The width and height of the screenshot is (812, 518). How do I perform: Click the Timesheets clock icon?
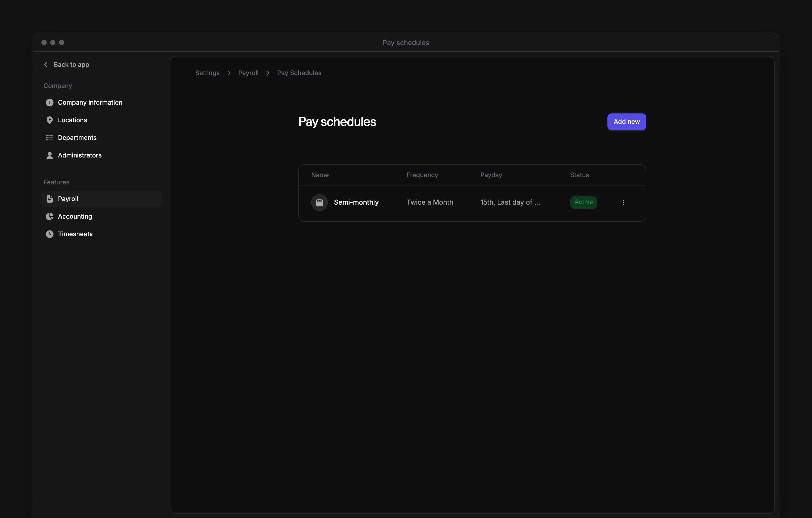coord(49,234)
